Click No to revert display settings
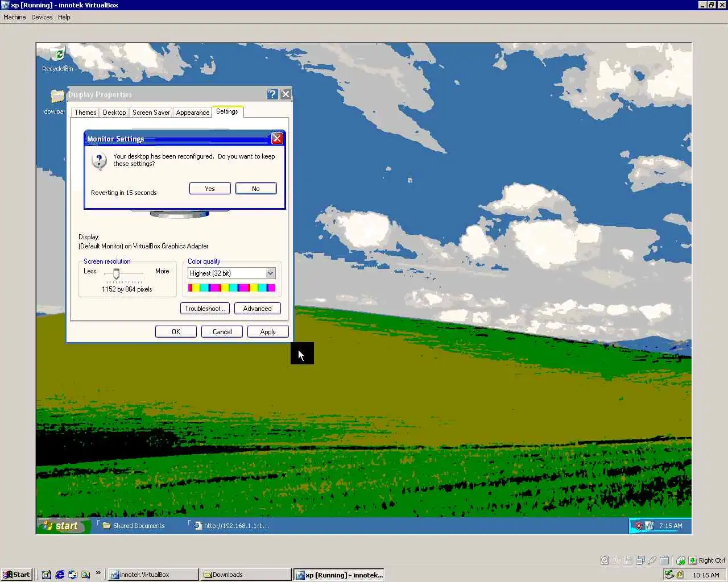 click(256, 189)
